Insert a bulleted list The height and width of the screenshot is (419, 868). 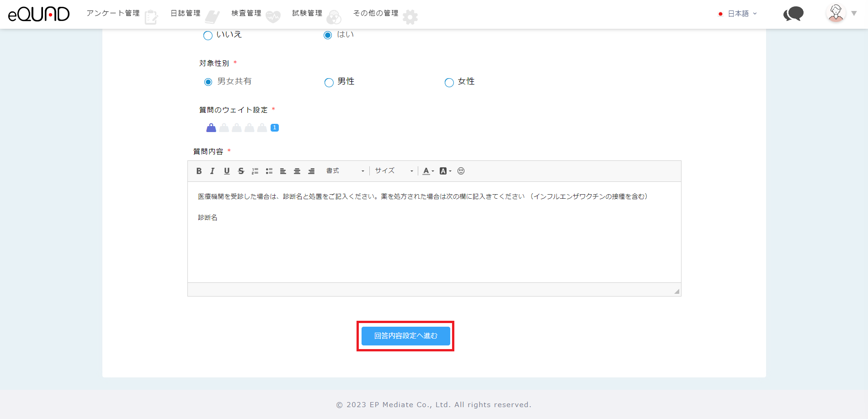click(x=269, y=171)
